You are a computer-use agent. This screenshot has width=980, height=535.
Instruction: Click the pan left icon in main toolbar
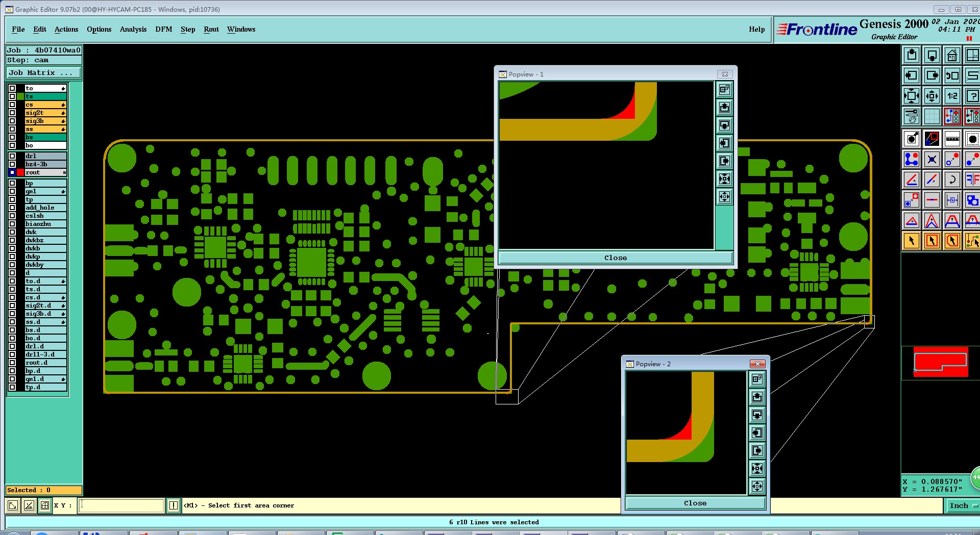point(912,75)
